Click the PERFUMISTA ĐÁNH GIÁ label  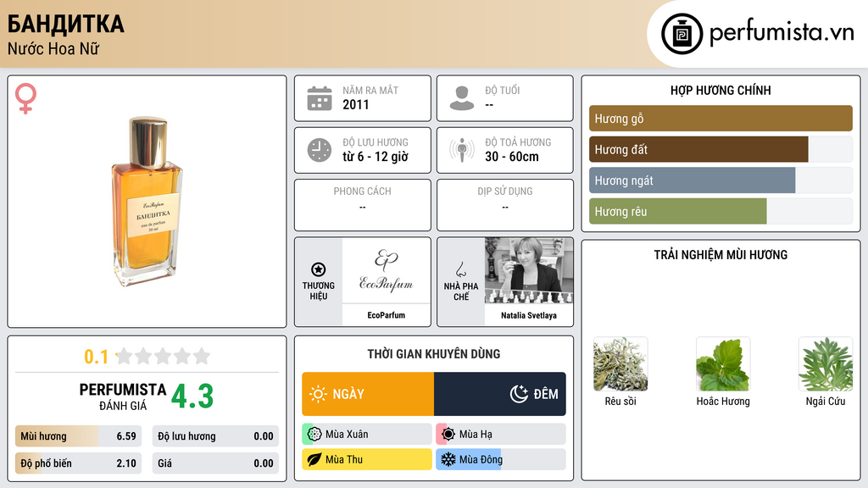(123, 396)
